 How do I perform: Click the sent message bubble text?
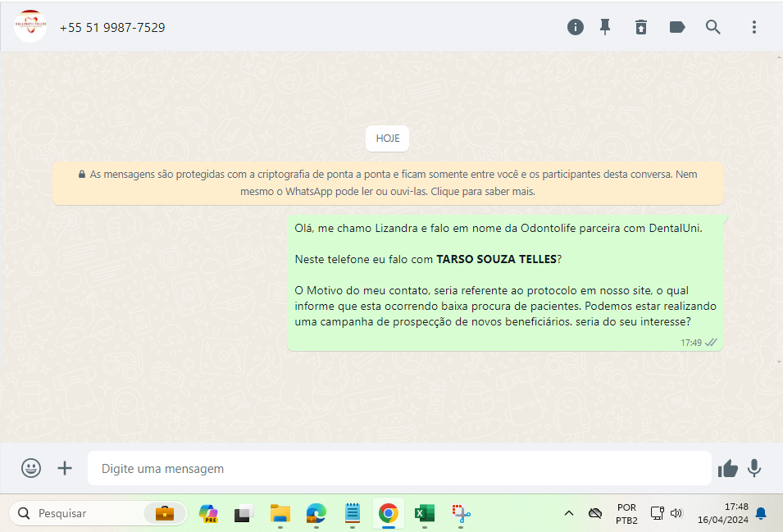click(505, 275)
